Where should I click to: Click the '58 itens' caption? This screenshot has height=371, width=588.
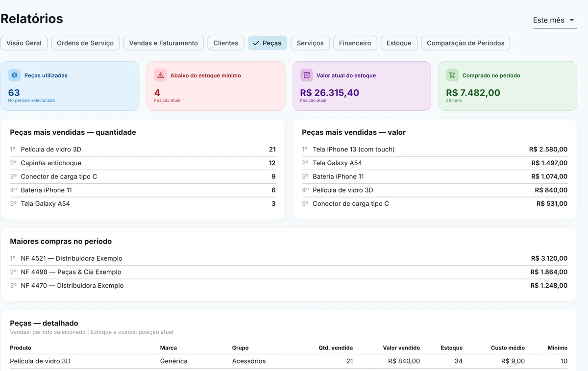point(454,100)
